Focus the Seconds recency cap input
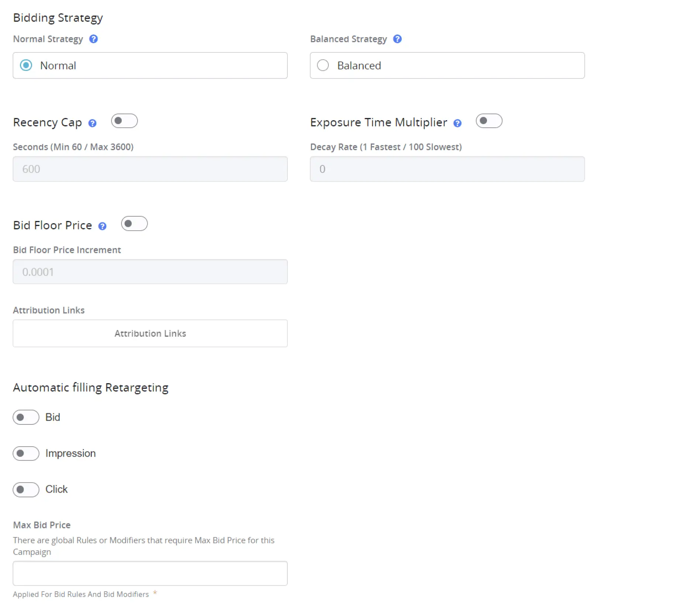684x616 pixels. click(150, 169)
